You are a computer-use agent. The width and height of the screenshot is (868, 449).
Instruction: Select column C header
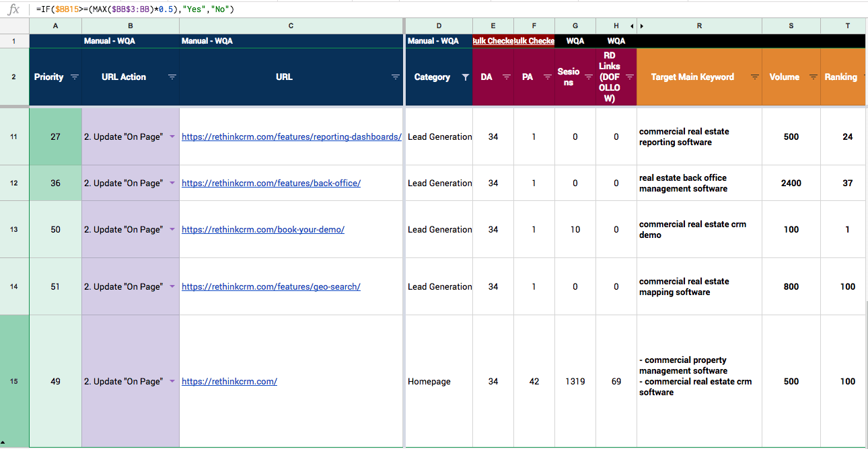click(x=291, y=26)
